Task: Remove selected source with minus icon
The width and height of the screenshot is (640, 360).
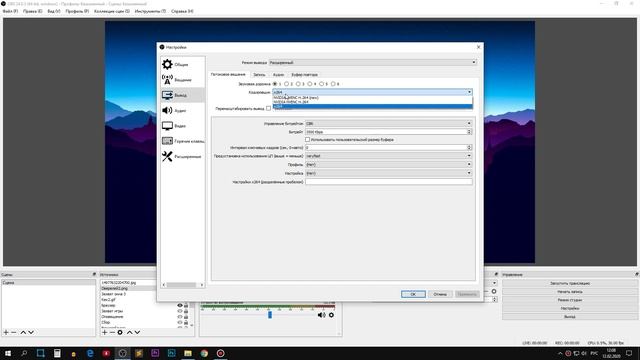Action: click(x=112, y=332)
